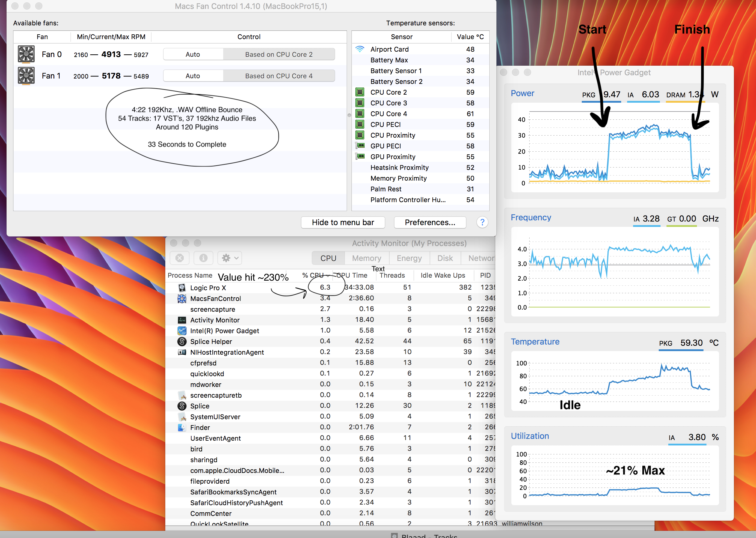Click the Min/Current/Max RPM column header
The width and height of the screenshot is (756, 538).
point(111,37)
